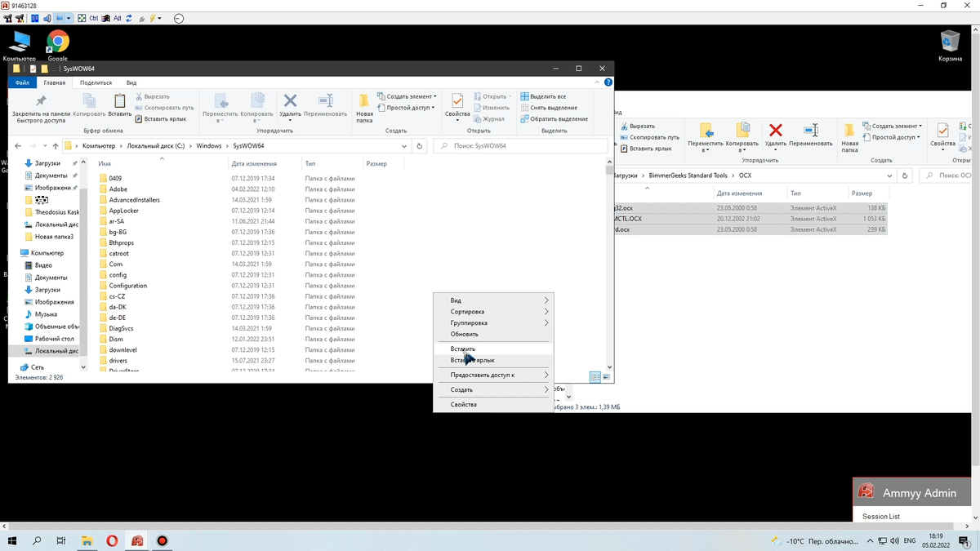Toggle sound transmission icon in Ammyy toolbar
980x551 pixels.
(46, 18)
